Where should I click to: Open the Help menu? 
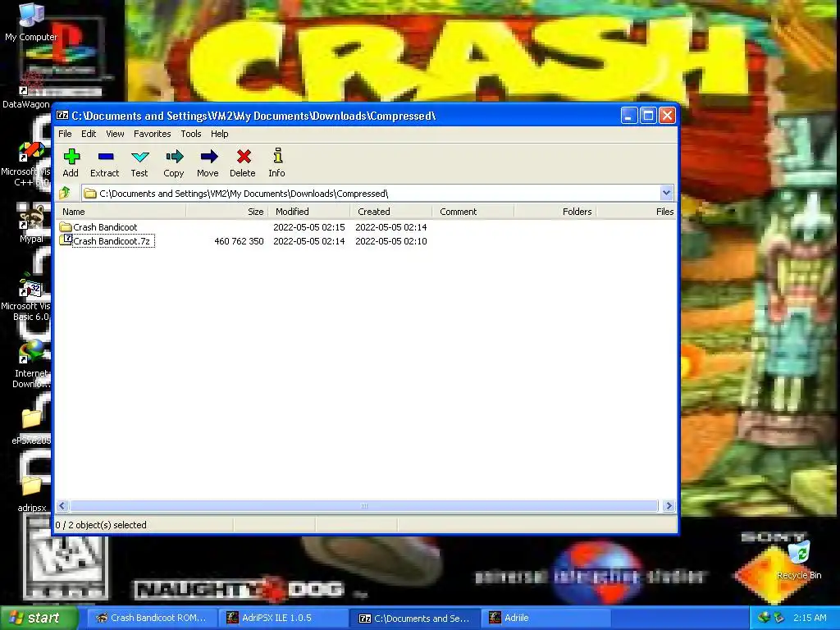tap(219, 134)
